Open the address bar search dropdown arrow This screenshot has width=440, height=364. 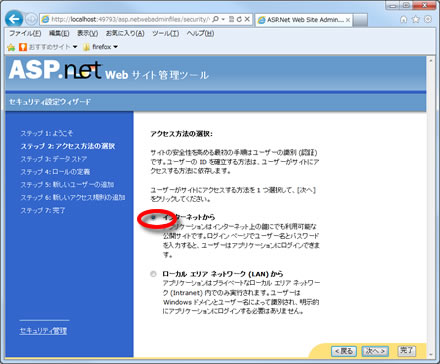(223, 19)
